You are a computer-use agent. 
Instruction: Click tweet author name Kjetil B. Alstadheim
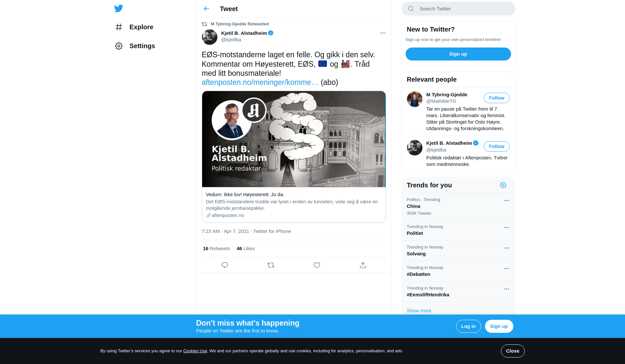click(x=244, y=33)
